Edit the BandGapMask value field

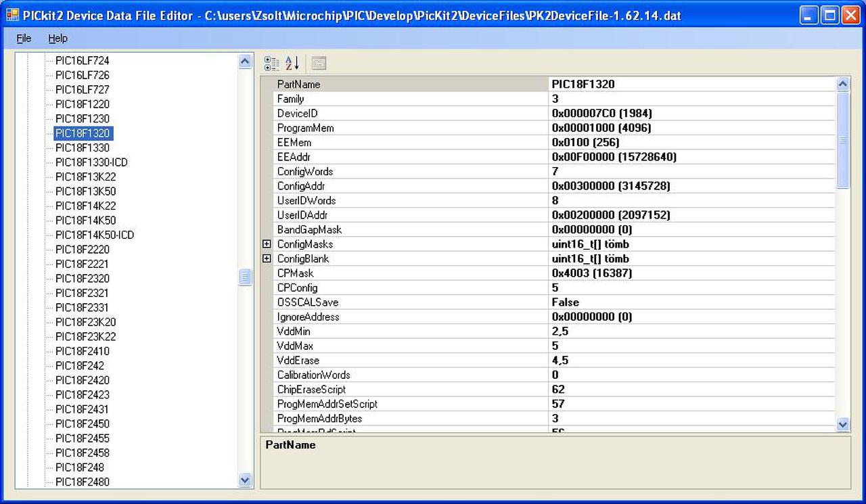pyautogui.click(x=692, y=230)
